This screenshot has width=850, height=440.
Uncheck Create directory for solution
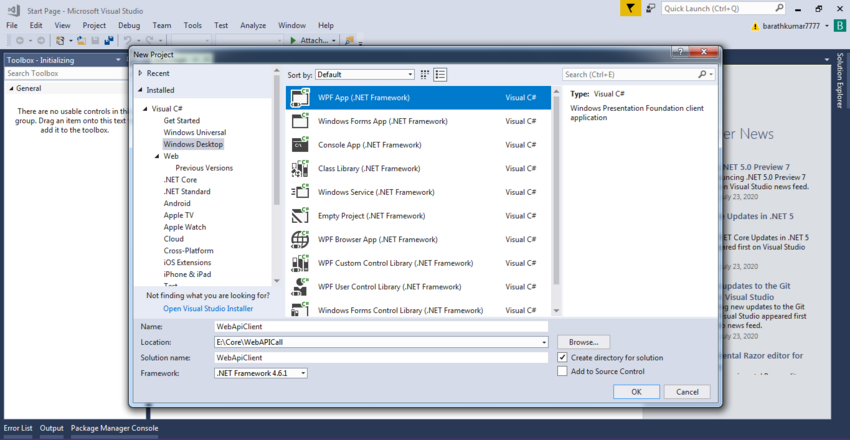pyautogui.click(x=562, y=357)
